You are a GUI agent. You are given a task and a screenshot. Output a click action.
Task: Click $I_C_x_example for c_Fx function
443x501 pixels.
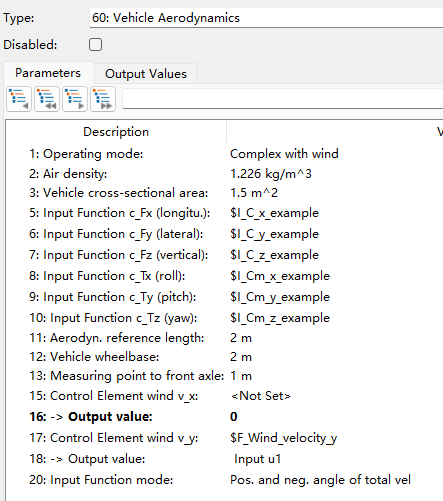coord(274,213)
